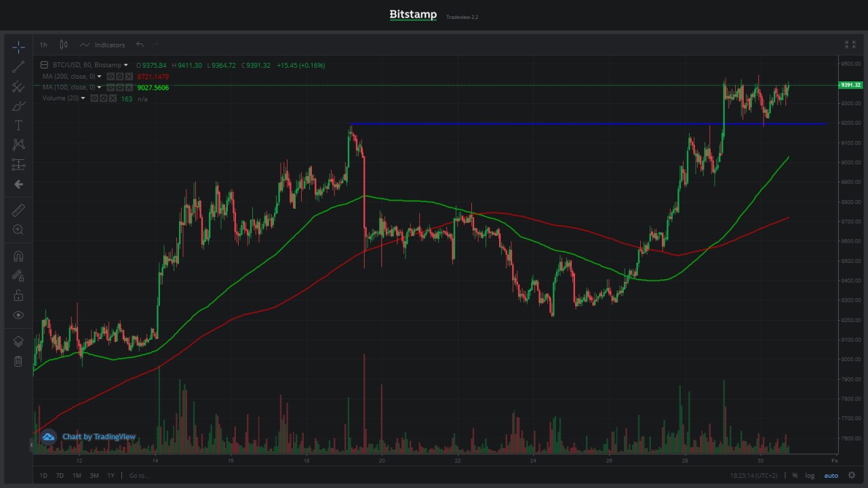Click the +15.45 (+0.16%) change value
Image resolution: width=868 pixels, height=488 pixels.
coord(301,66)
